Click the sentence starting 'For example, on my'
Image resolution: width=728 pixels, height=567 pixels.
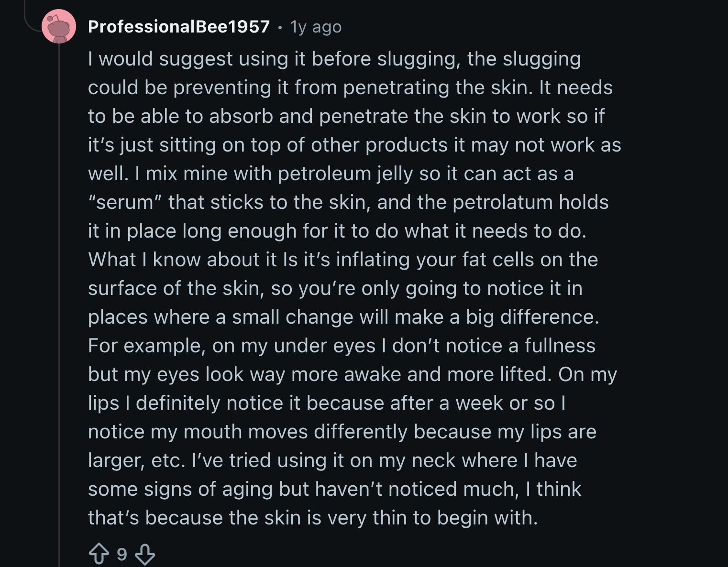tap(179, 346)
